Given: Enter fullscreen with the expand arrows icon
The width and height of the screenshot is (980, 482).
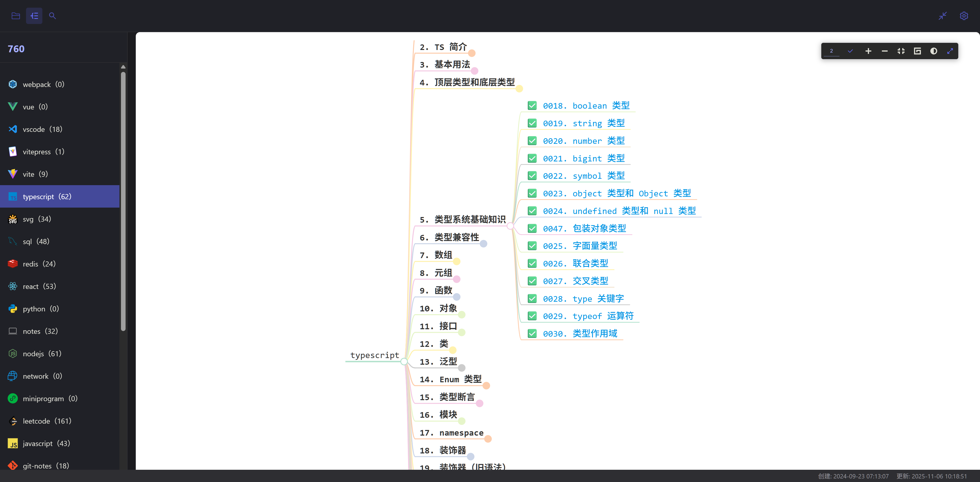Looking at the screenshot, I should click(x=950, y=51).
